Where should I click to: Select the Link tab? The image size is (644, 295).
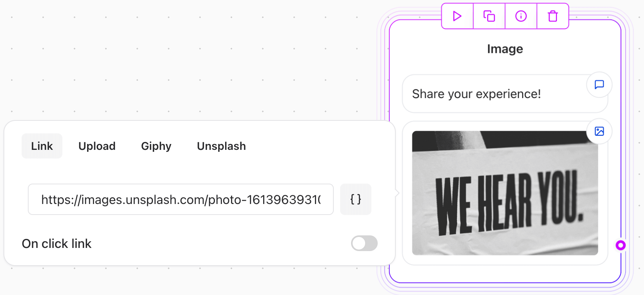pos(42,146)
